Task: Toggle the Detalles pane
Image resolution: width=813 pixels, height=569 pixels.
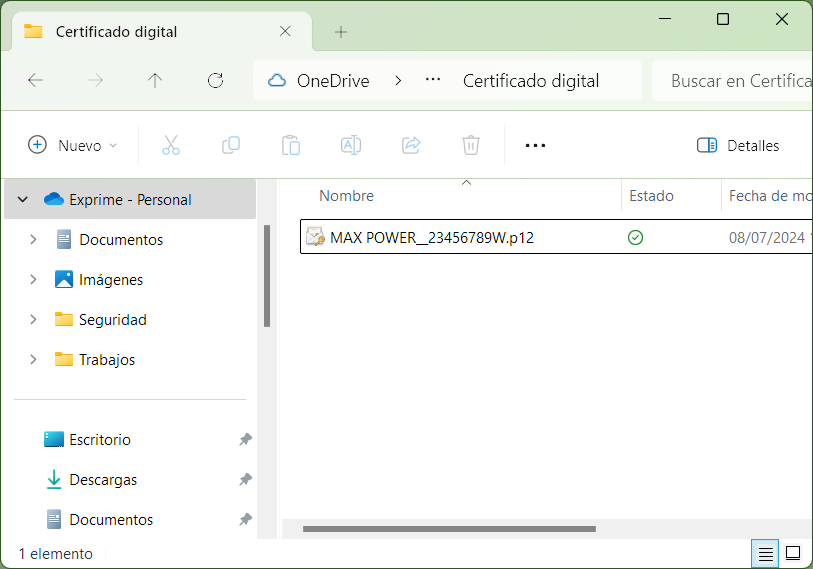Action: click(738, 145)
